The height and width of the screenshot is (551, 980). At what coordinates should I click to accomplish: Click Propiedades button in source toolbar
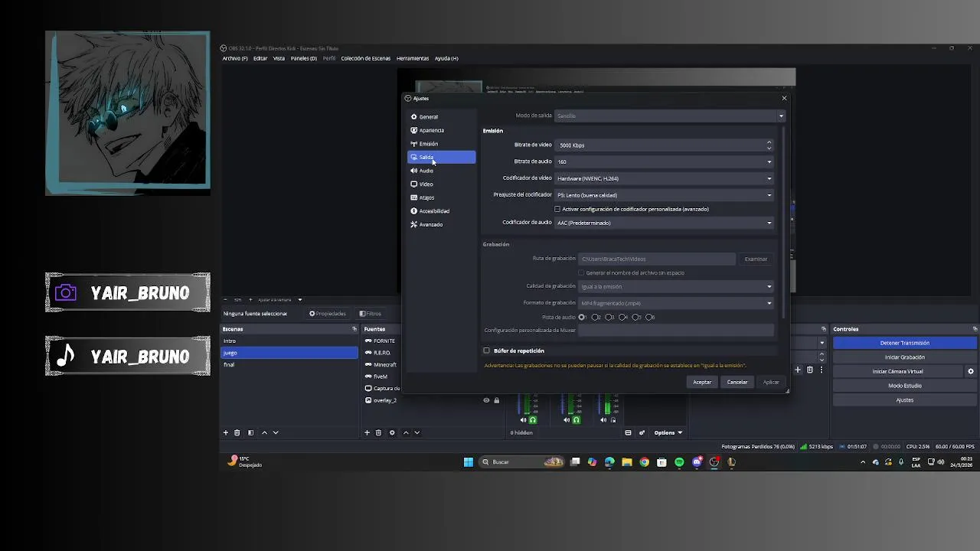click(328, 314)
